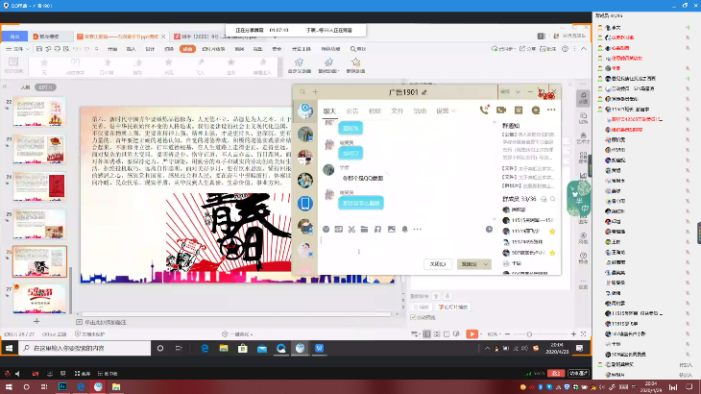Select the scissors screenshot tool in chat
Screen dimensions: 701x394
tap(351, 229)
